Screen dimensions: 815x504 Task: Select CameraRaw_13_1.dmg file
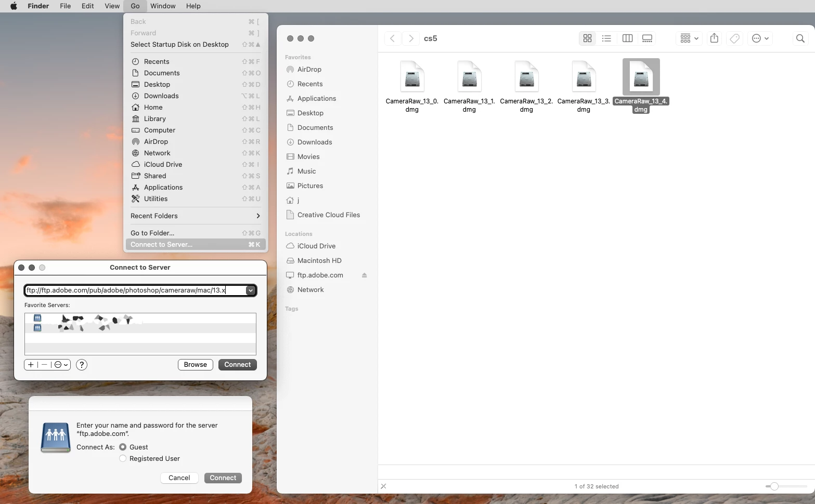pos(469,87)
